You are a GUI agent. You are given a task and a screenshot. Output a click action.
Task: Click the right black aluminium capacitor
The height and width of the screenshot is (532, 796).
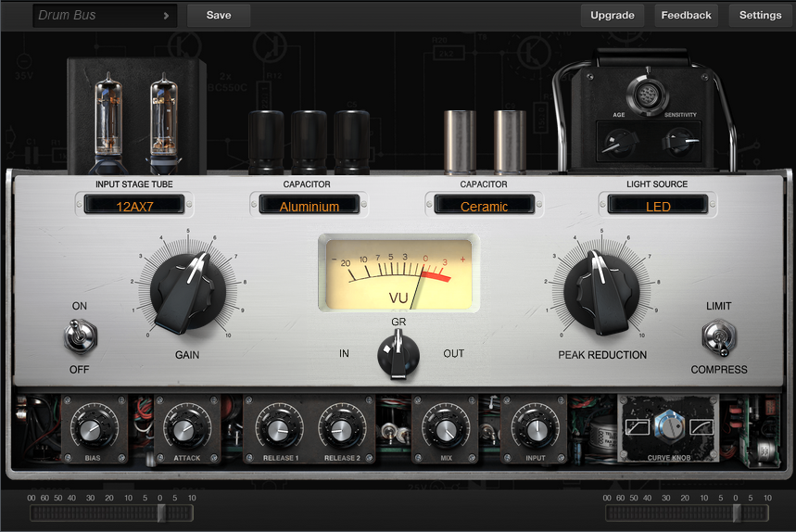(x=352, y=142)
